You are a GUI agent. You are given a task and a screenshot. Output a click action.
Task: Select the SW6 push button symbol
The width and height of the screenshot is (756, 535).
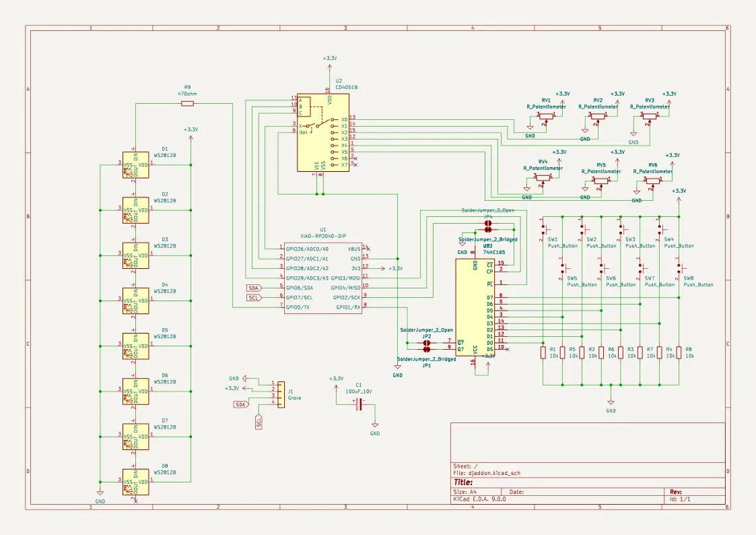[x=603, y=268]
